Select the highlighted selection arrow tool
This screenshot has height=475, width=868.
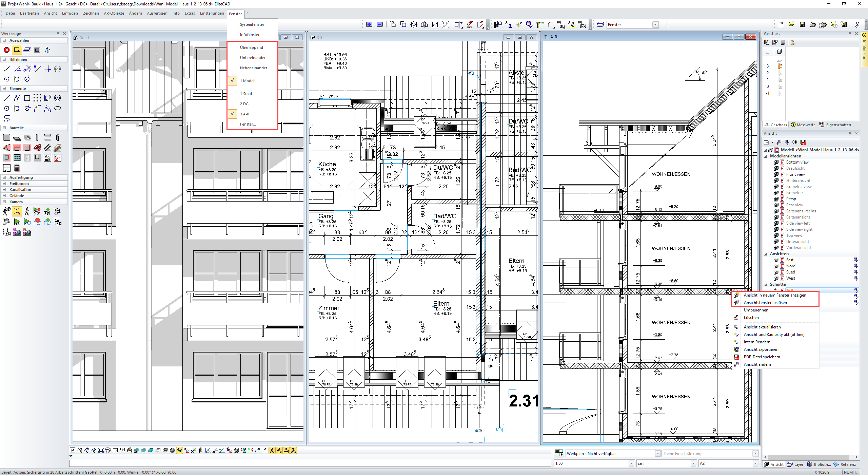point(17,50)
